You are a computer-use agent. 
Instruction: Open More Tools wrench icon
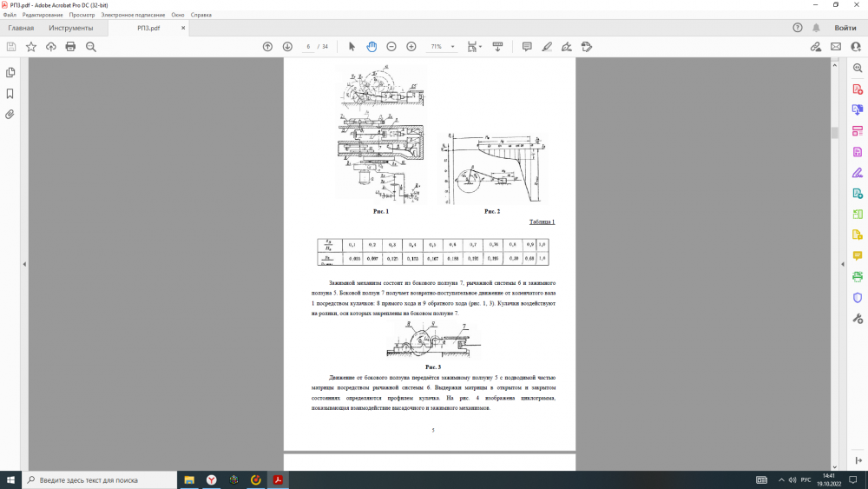[x=858, y=319]
